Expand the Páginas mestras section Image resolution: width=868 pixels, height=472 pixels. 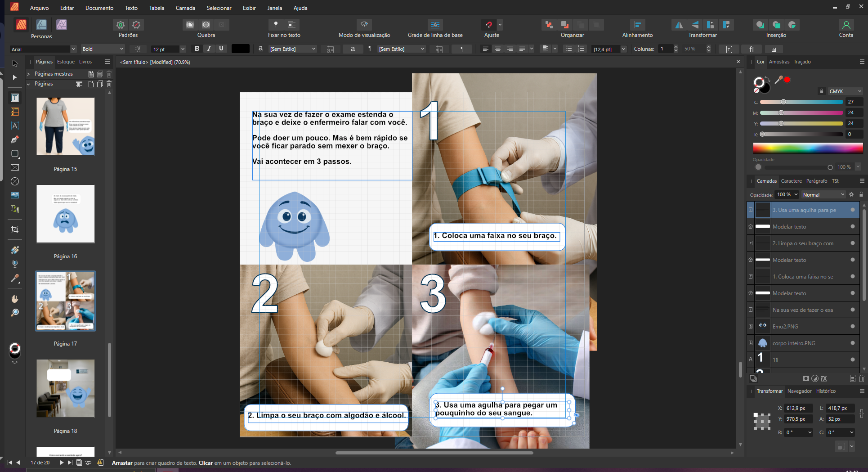point(29,74)
